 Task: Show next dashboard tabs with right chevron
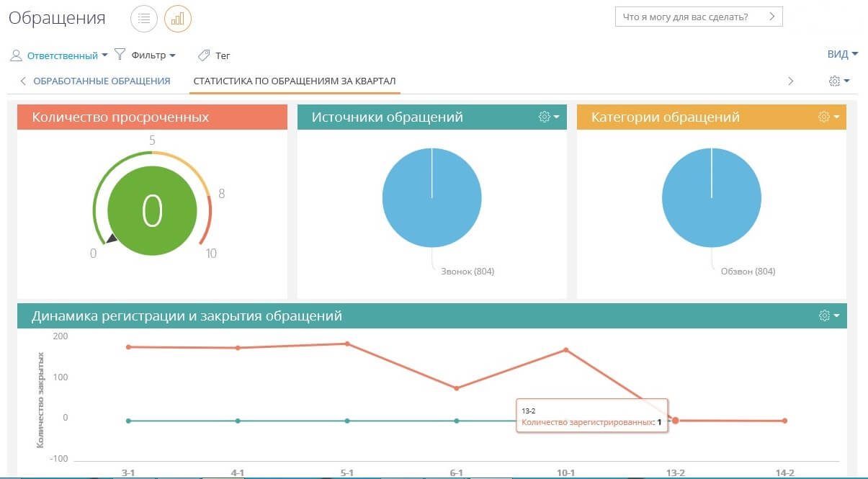point(790,81)
